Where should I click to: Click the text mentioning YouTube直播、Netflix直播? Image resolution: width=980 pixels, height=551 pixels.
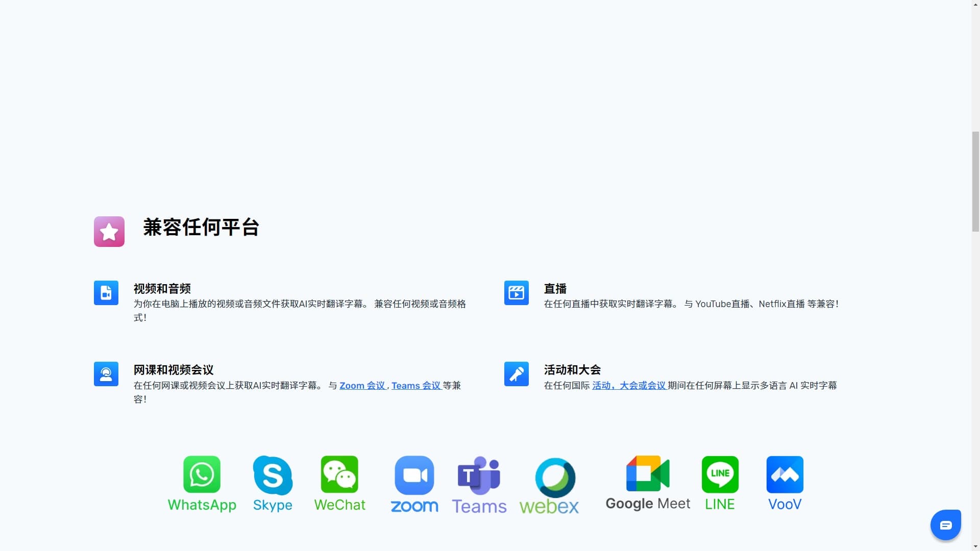[691, 304]
